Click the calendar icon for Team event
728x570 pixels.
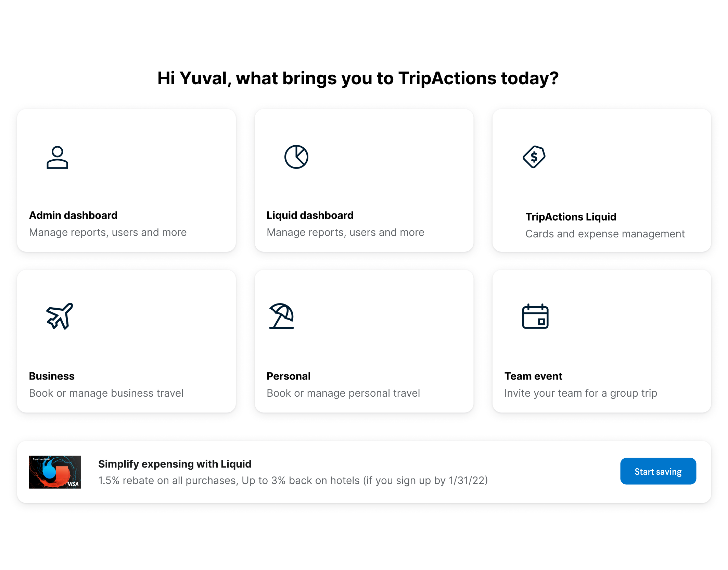pos(535,316)
